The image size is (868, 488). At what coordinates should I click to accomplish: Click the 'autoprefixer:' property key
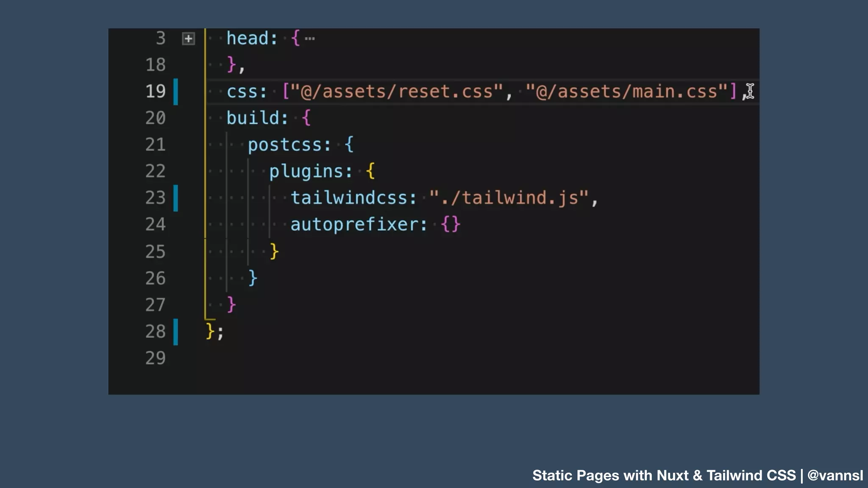(x=359, y=225)
